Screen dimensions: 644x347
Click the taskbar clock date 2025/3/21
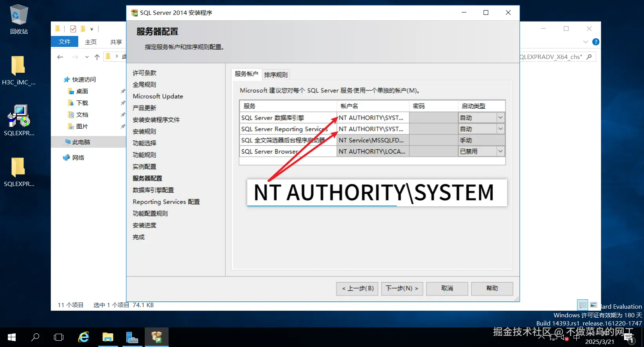coord(600,342)
